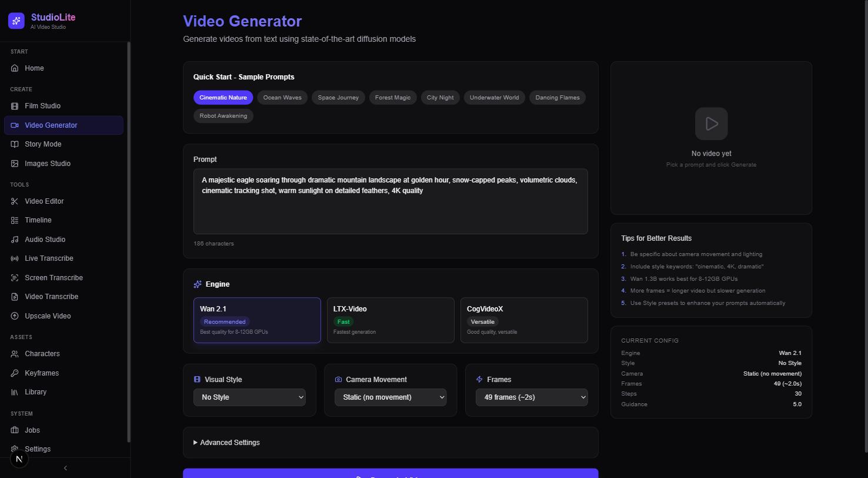Choose the Cinematic Nature sample prompt
Viewport: 868px width, 478px height.
[x=223, y=98]
